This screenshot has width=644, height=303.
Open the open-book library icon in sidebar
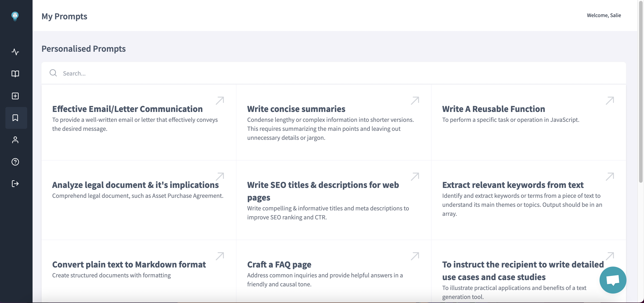click(15, 74)
